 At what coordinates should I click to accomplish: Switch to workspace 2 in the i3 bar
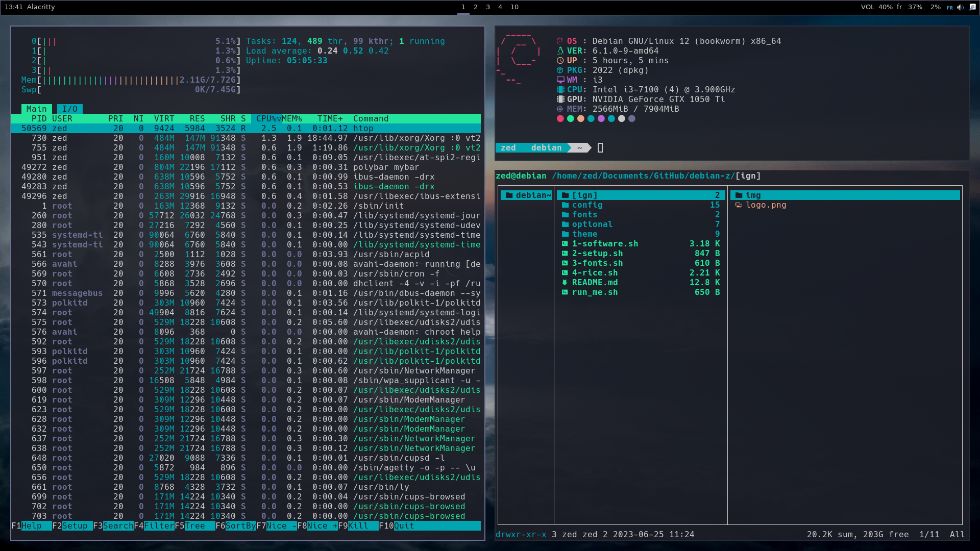475,7
